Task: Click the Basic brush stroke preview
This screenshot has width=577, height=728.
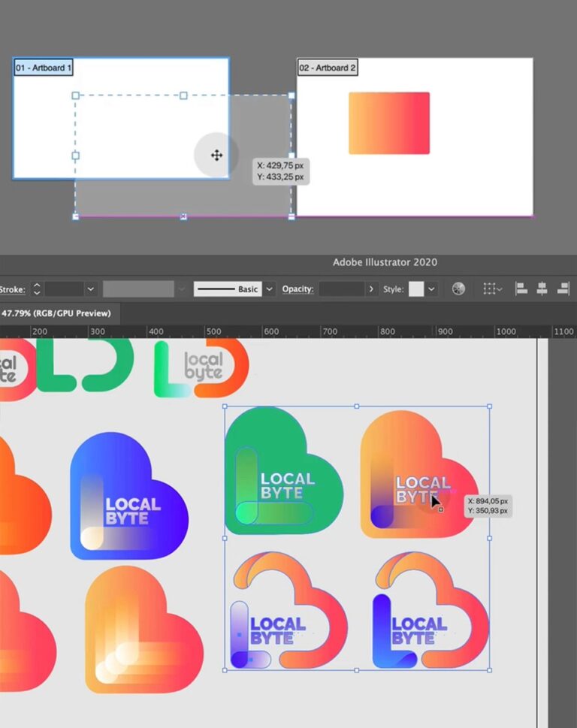Action: pyautogui.click(x=228, y=288)
